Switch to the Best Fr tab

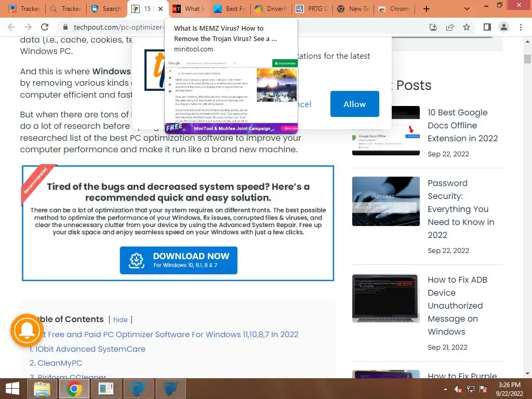pos(229,9)
